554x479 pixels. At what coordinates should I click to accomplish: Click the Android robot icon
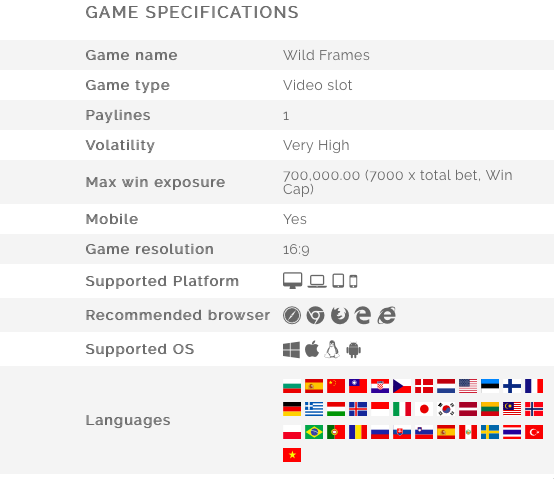point(354,350)
